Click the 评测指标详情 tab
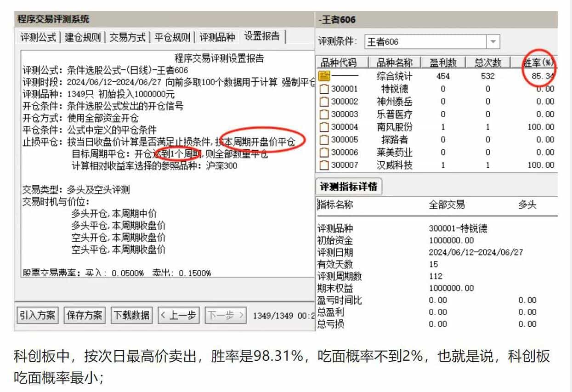Screen dimensions: 572x392 pos(349,187)
